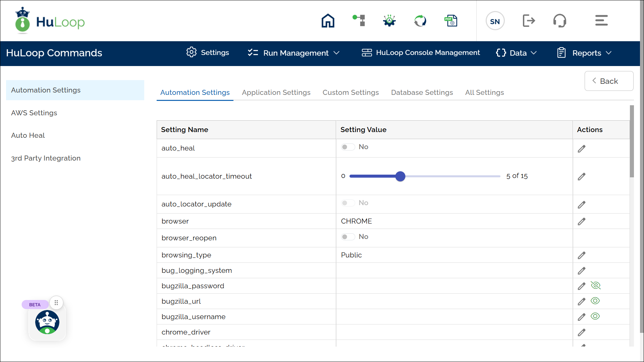This screenshot has width=644, height=362.
Task: Toggle the browser_reopen switch
Action: click(x=348, y=237)
